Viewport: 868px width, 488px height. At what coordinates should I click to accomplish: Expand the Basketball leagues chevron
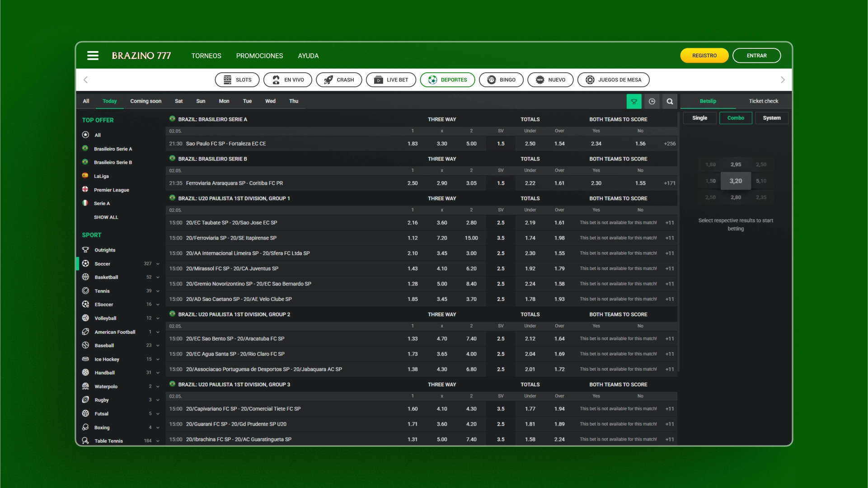click(x=158, y=277)
